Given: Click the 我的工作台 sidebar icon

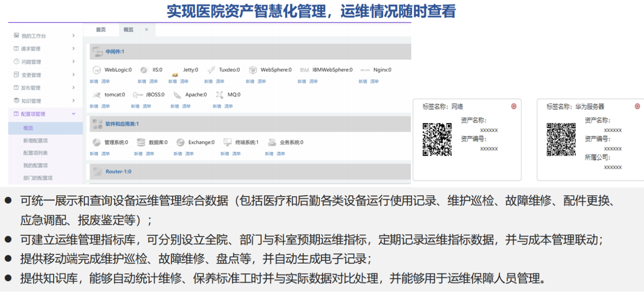Looking at the screenshot, I should (16, 36).
